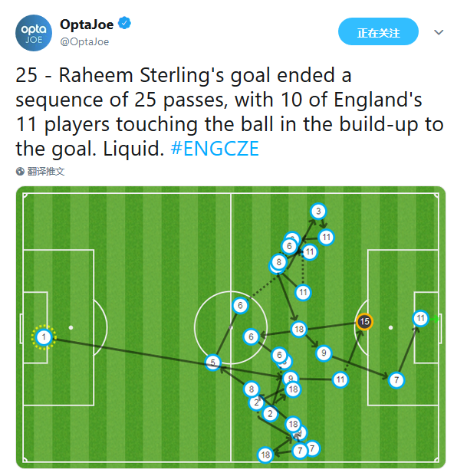
Task: Click player 11 marker by the goal
Action: pos(420,318)
